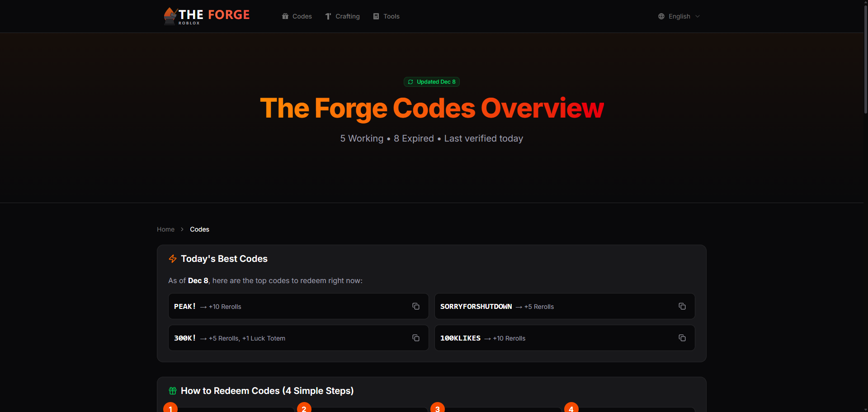The width and height of the screenshot is (868, 412).
Task: Click the calculator icon beside Tools
Action: [376, 16]
